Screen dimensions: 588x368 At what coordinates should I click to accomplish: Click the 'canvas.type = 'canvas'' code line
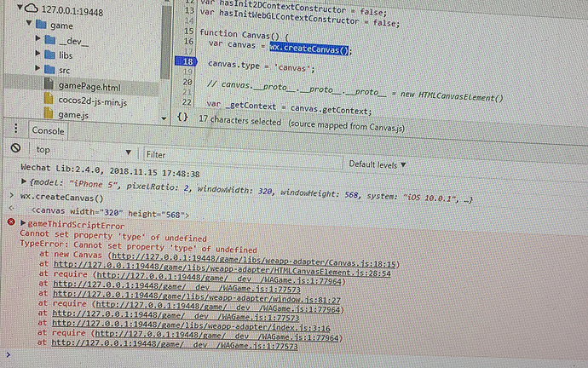coord(262,66)
